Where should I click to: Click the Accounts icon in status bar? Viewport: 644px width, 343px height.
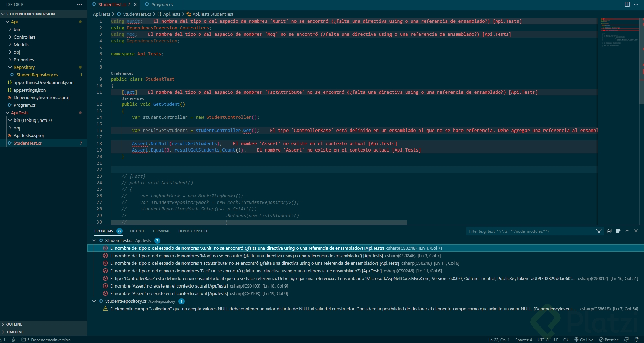[626, 340]
